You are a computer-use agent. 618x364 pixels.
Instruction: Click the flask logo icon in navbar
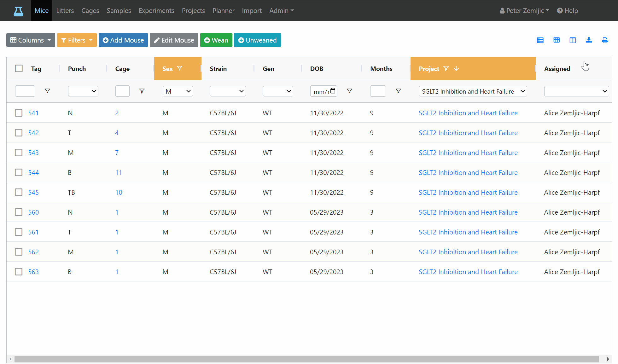(x=18, y=11)
